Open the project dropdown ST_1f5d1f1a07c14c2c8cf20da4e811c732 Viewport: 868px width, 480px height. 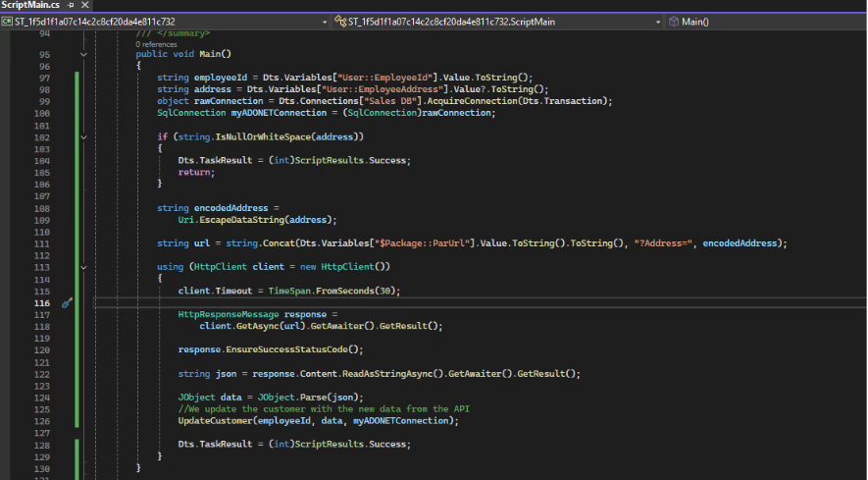pos(165,22)
